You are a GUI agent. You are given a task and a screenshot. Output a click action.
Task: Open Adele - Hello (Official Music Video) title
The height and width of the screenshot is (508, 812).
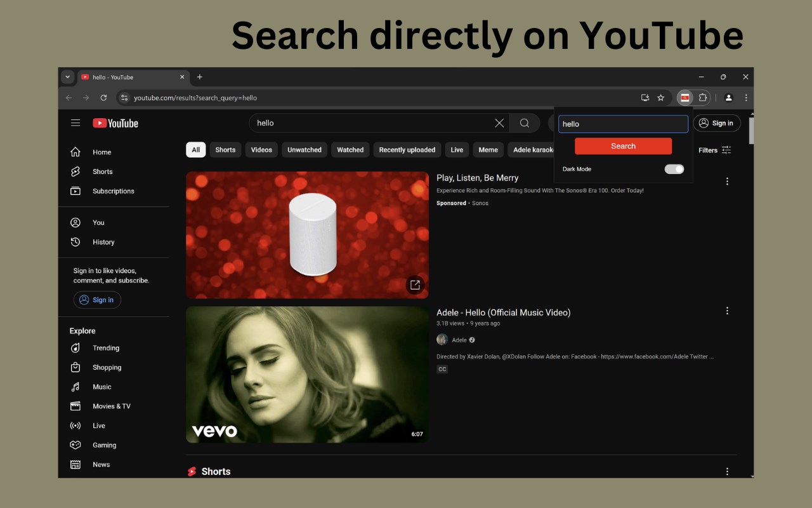click(503, 312)
